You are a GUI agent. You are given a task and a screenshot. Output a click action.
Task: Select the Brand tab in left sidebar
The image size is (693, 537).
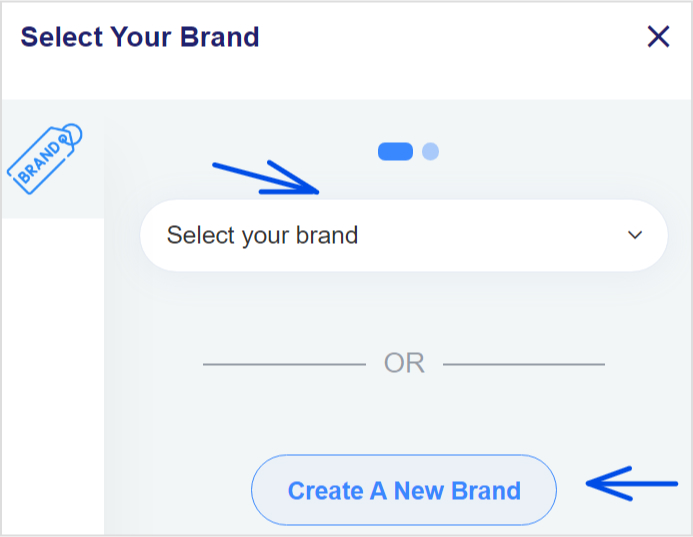[53, 159]
